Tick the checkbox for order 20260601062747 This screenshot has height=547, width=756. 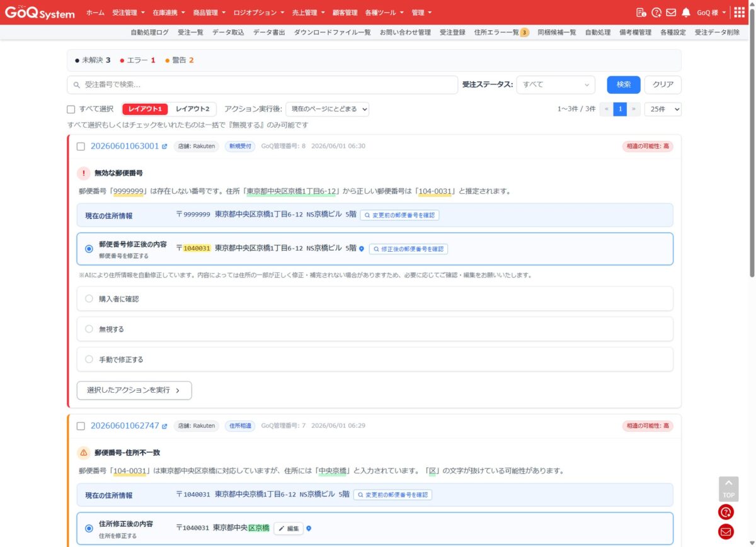[81, 426]
